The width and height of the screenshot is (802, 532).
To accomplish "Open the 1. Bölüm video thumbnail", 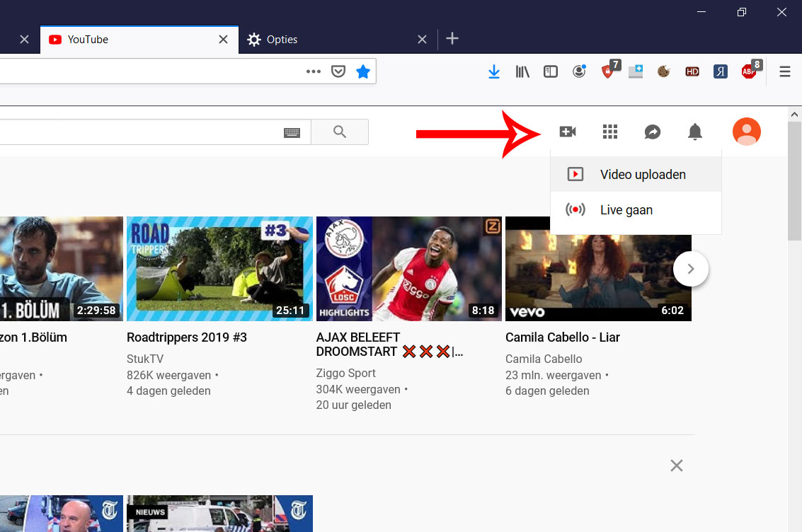I will tap(62, 269).
